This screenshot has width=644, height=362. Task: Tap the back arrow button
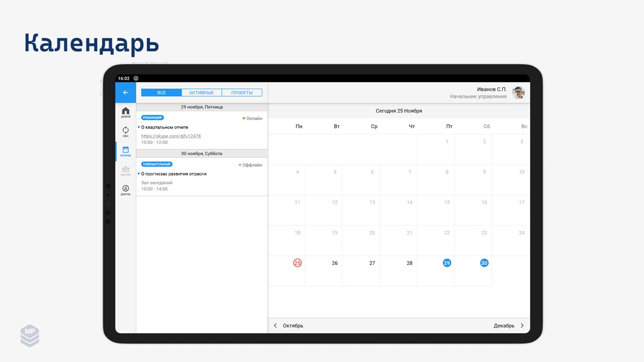(x=125, y=93)
